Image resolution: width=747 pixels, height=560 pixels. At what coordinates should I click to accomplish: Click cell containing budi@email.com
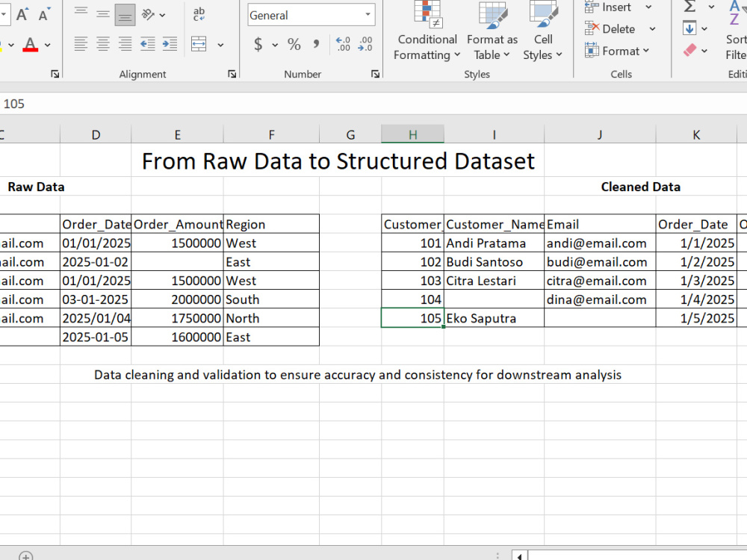(600, 262)
